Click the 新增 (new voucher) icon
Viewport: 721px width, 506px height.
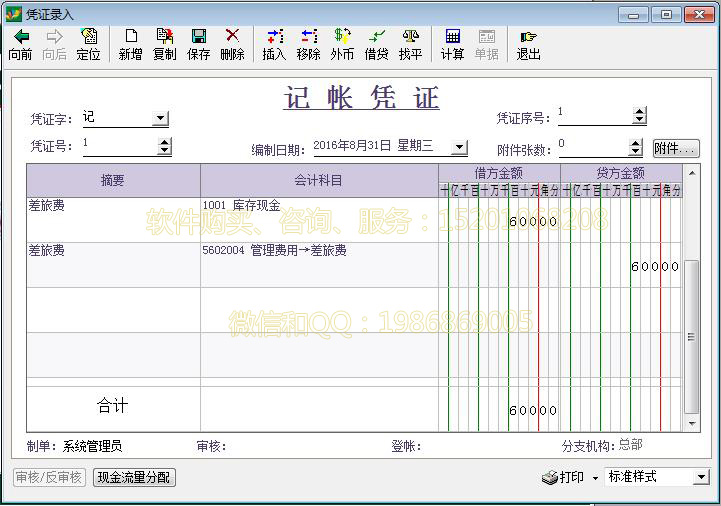130,37
